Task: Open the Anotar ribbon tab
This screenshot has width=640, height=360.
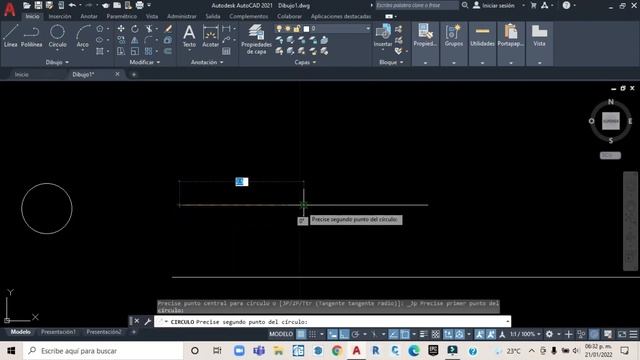Action: coord(89,16)
